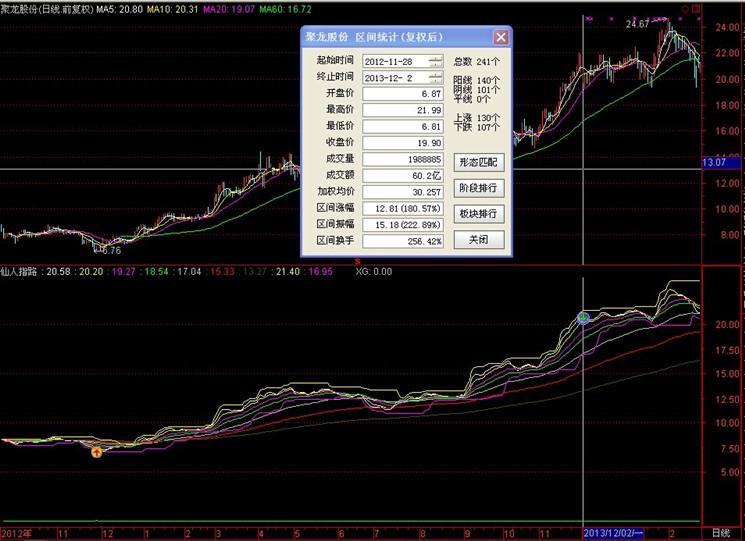Screen dimensions: 745x541
Task: Click the MA60: 16.72 label
Action: coord(286,9)
